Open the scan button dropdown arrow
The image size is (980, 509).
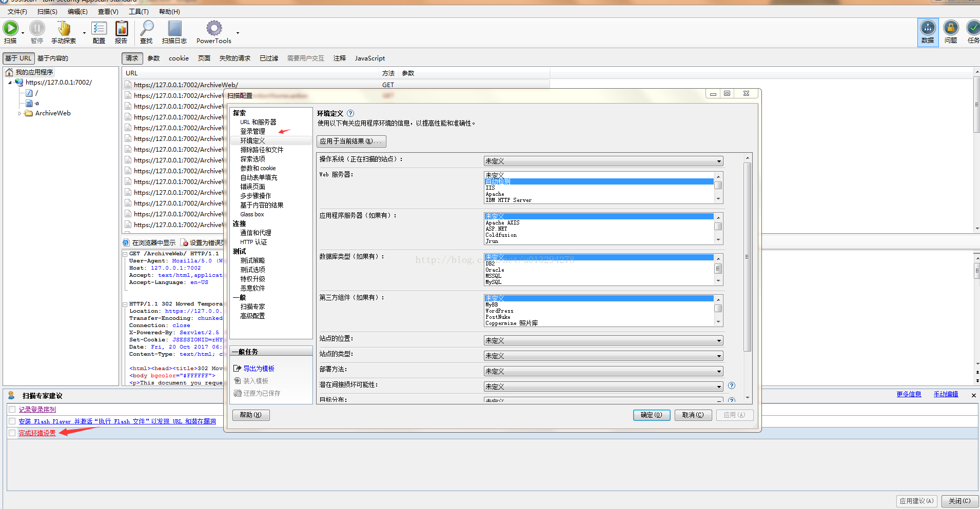(x=23, y=33)
